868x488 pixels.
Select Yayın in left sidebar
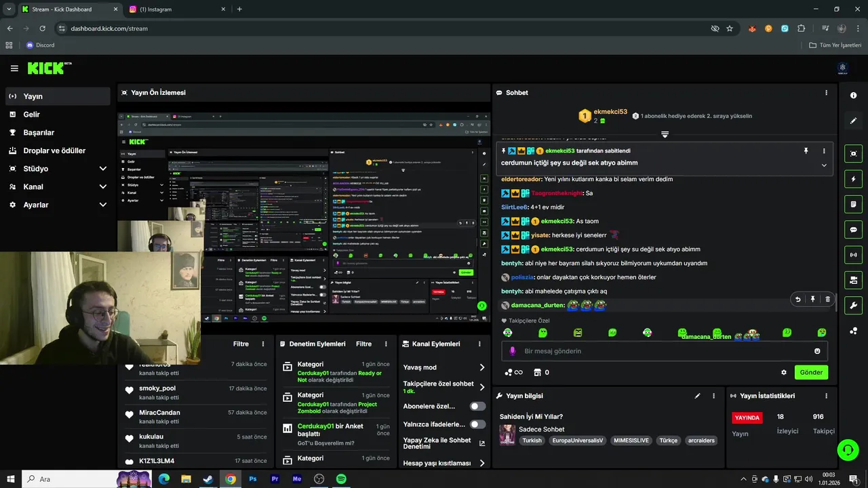(58, 96)
